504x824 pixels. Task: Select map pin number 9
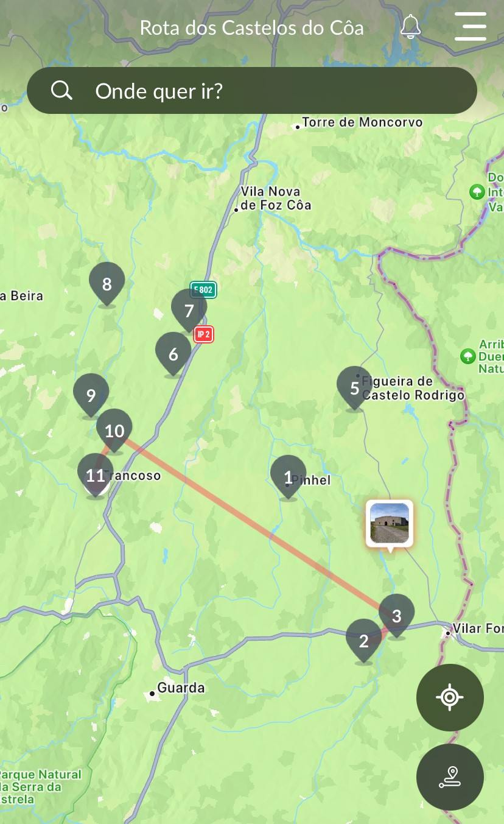tap(91, 396)
